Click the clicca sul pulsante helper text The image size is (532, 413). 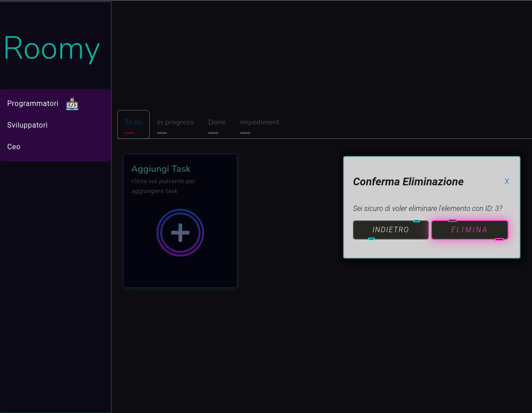pyautogui.click(x=163, y=186)
